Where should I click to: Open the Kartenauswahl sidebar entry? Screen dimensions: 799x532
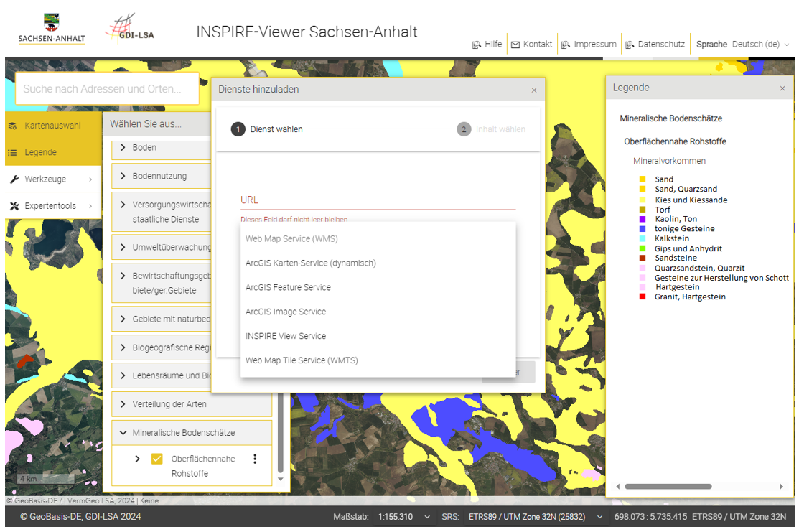52,126
